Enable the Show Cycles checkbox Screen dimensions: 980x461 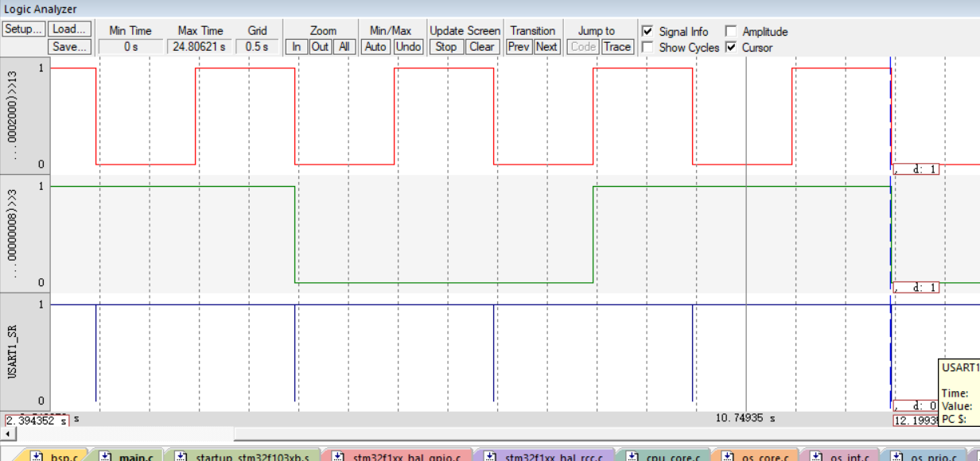[x=647, y=48]
